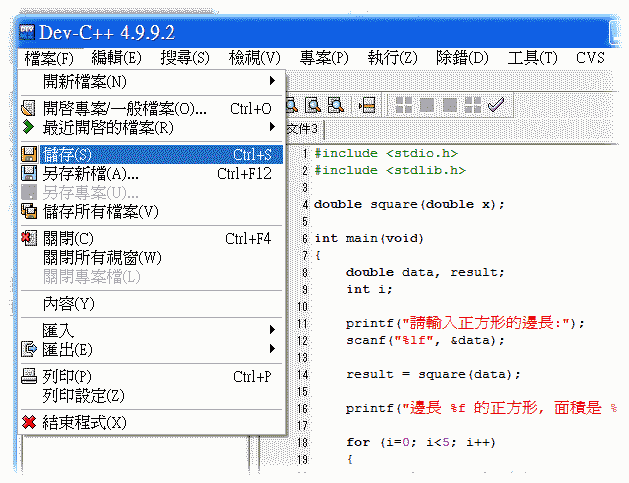Choose 開啟專案/一般檔案(O)... from the menu

click(x=152, y=108)
